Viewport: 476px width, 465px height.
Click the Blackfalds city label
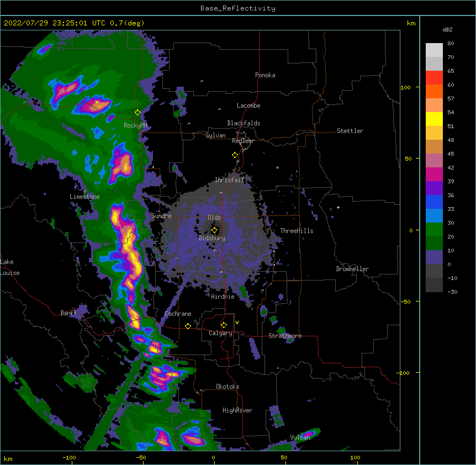coord(244,123)
